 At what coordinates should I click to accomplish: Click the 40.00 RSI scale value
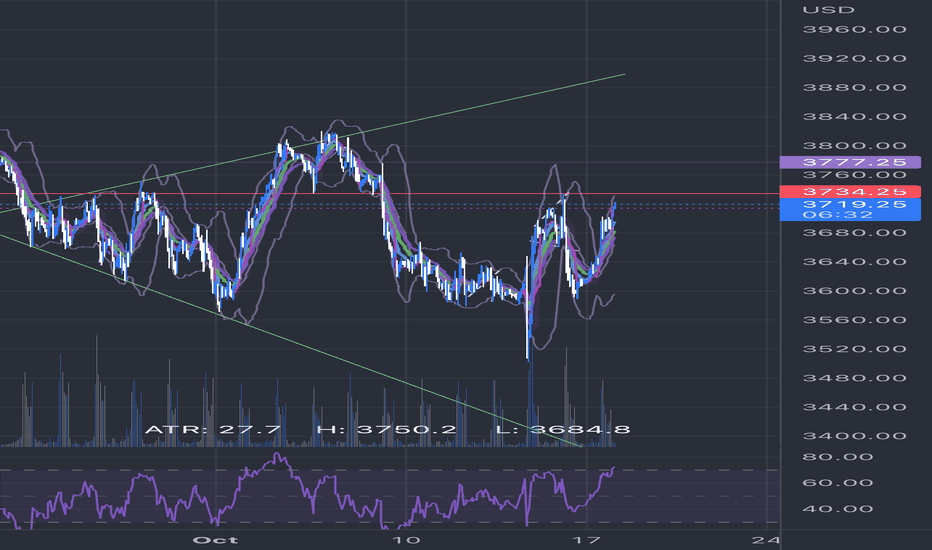(837, 508)
